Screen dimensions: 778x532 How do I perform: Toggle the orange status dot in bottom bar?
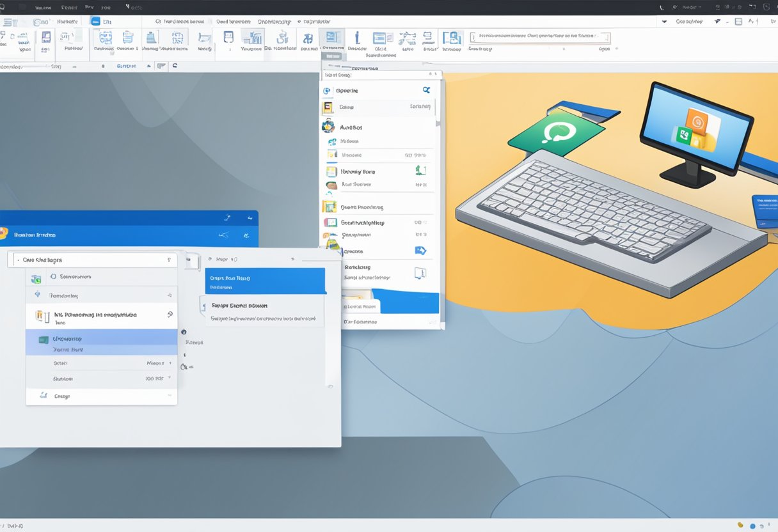click(x=740, y=526)
